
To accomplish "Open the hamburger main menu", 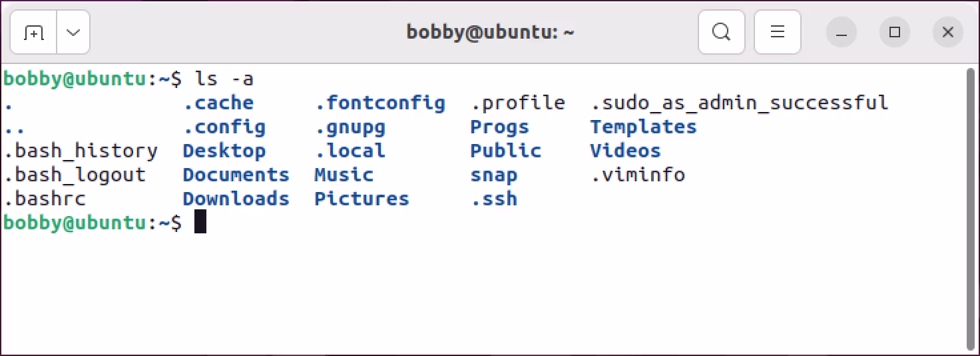I will coord(777,32).
